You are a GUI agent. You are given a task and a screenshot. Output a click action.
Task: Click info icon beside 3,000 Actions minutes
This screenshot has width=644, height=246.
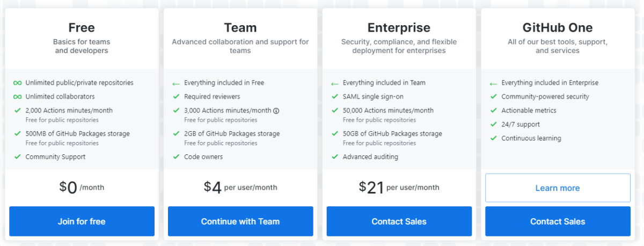(276, 111)
